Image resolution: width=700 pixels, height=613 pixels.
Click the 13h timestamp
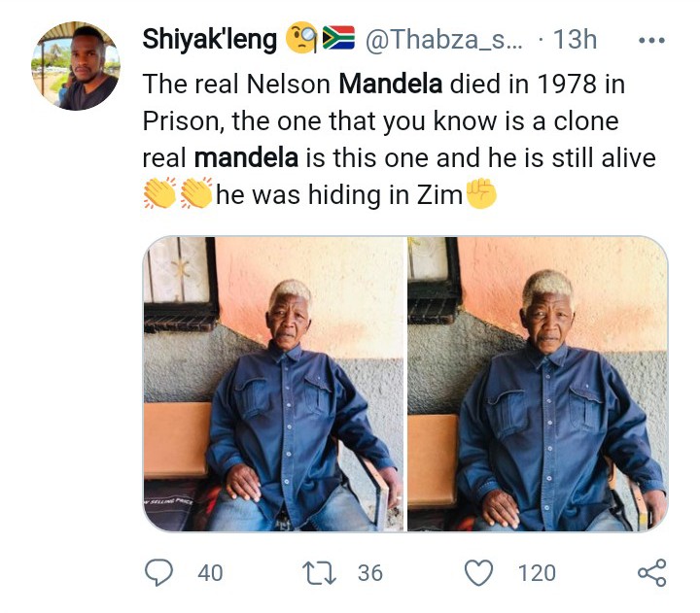[x=575, y=40]
